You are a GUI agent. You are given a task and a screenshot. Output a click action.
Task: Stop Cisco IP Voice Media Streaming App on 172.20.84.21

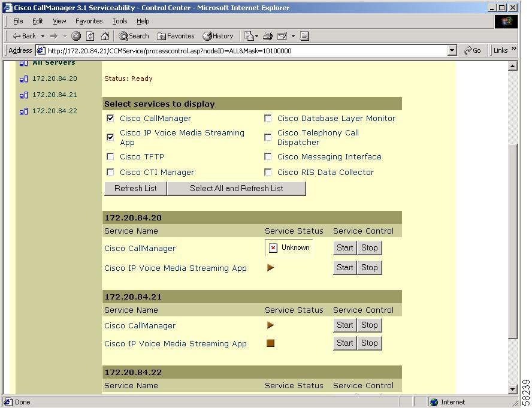370,343
